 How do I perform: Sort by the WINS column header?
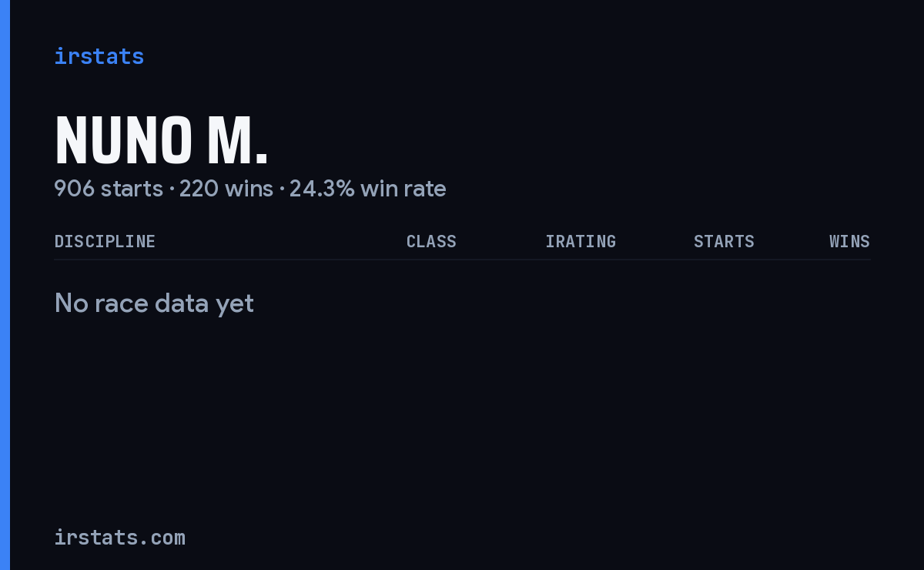pos(849,241)
